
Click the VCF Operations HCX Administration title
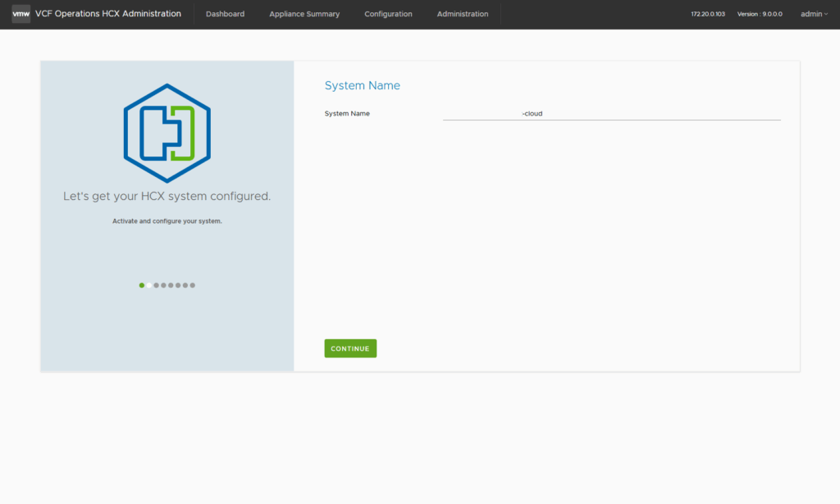click(108, 14)
